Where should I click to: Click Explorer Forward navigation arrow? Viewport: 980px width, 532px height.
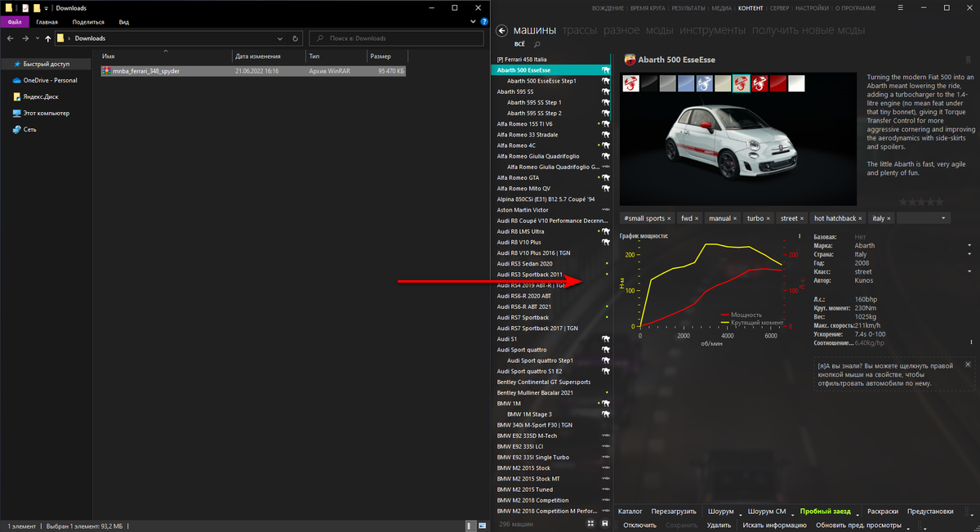click(x=26, y=38)
